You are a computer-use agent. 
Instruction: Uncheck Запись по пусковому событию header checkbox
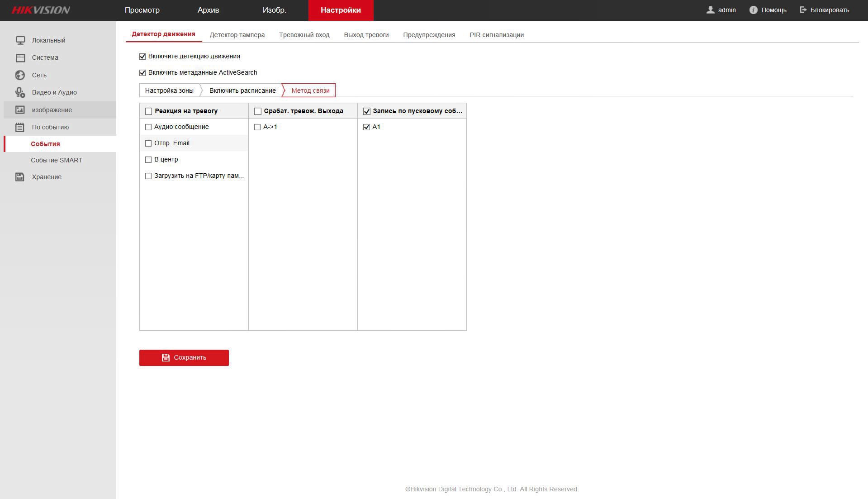(367, 111)
